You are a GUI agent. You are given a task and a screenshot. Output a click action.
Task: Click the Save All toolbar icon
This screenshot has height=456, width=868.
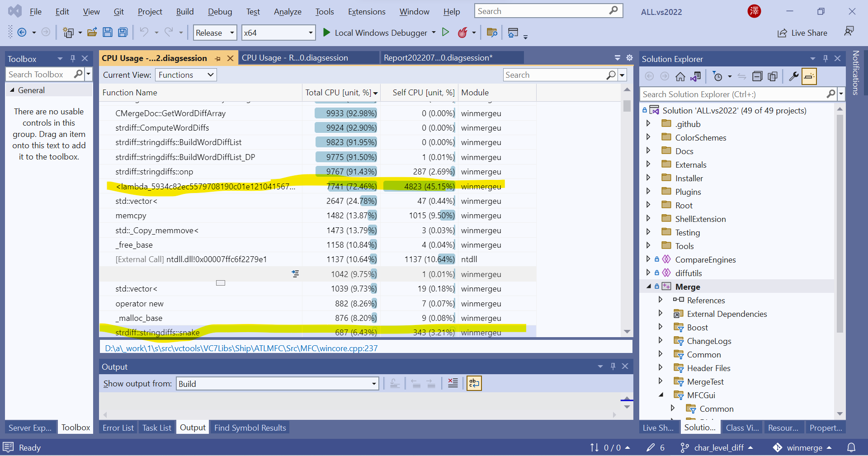point(123,33)
